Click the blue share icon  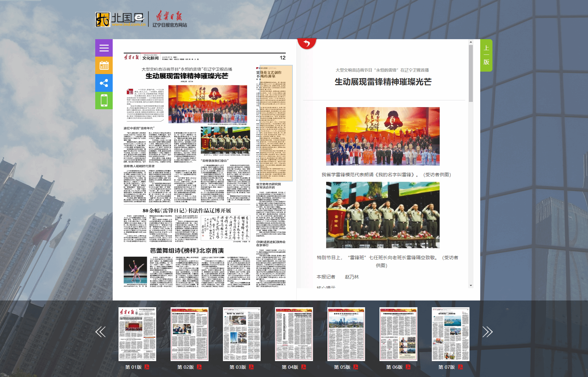coord(104,83)
